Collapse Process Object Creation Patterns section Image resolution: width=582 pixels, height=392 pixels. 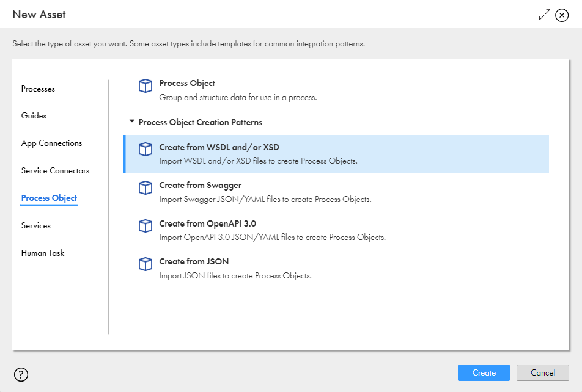(x=132, y=122)
